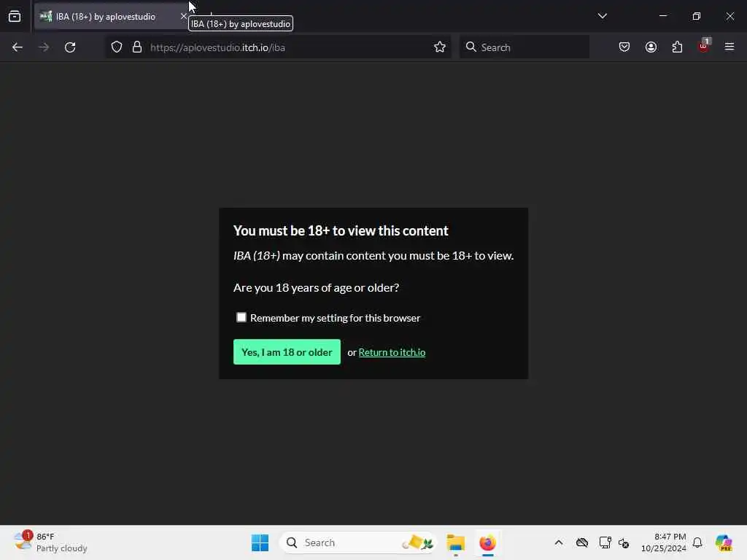Reload the current page
The width and height of the screenshot is (747, 560).
coord(70,47)
